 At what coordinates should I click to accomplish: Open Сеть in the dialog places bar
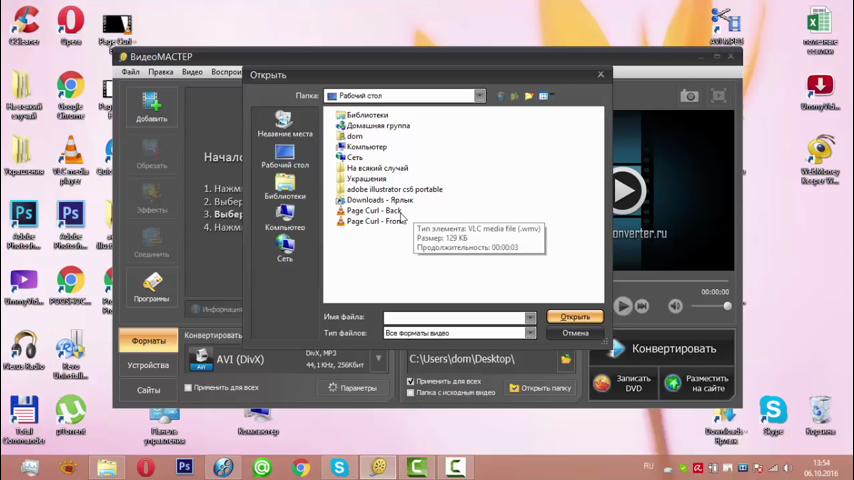(x=285, y=249)
